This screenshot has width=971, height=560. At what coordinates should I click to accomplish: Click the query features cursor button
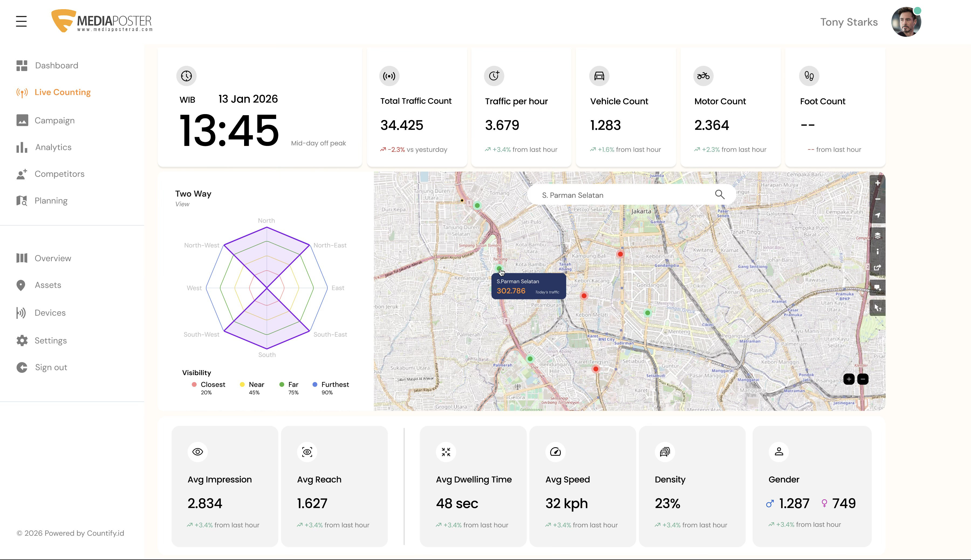878,308
